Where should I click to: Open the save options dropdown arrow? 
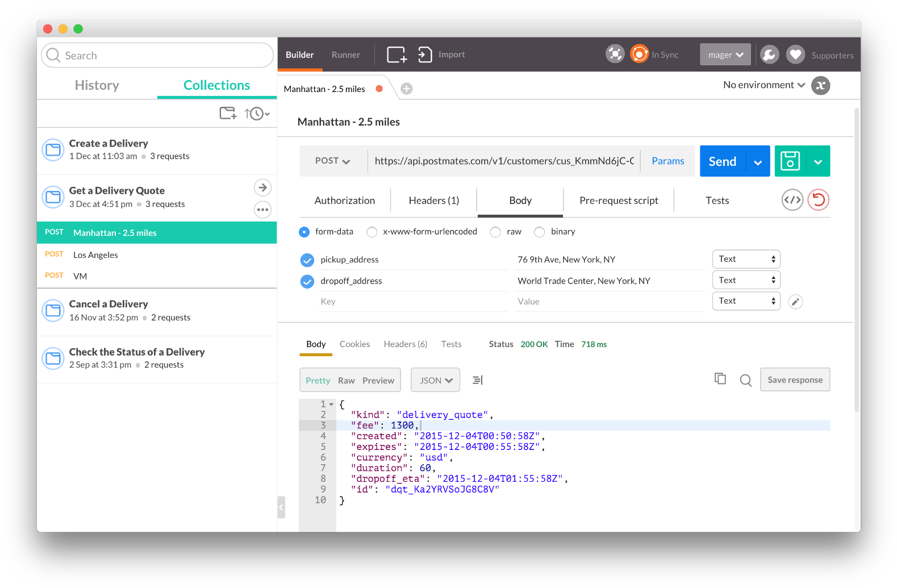pyautogui.click(x=818, y=161)
